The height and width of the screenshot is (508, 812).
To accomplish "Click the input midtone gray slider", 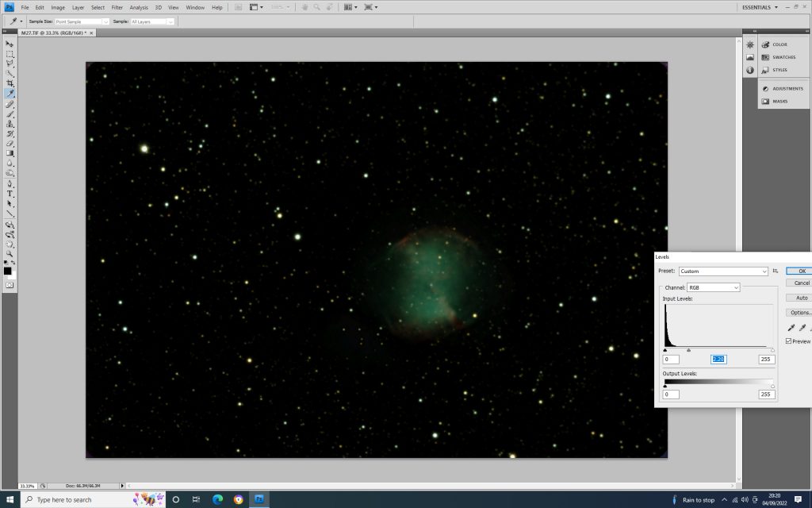I will (689, 350).
